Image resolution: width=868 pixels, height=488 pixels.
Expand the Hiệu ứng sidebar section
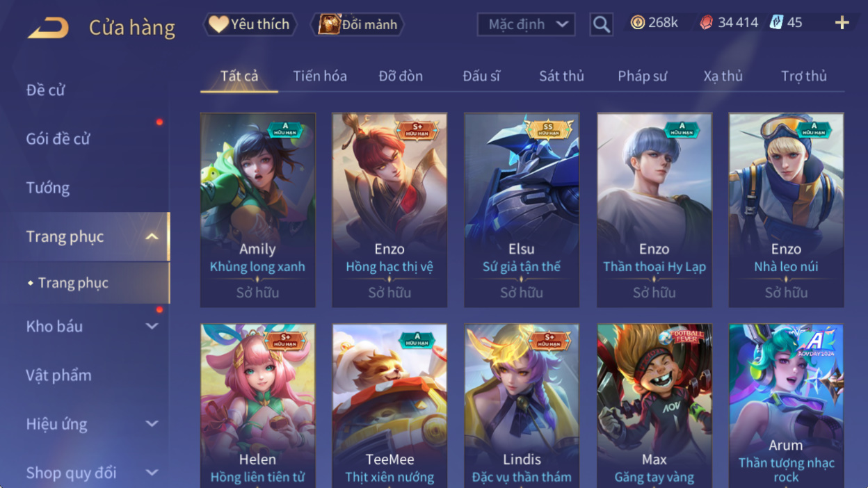[152, 423]
